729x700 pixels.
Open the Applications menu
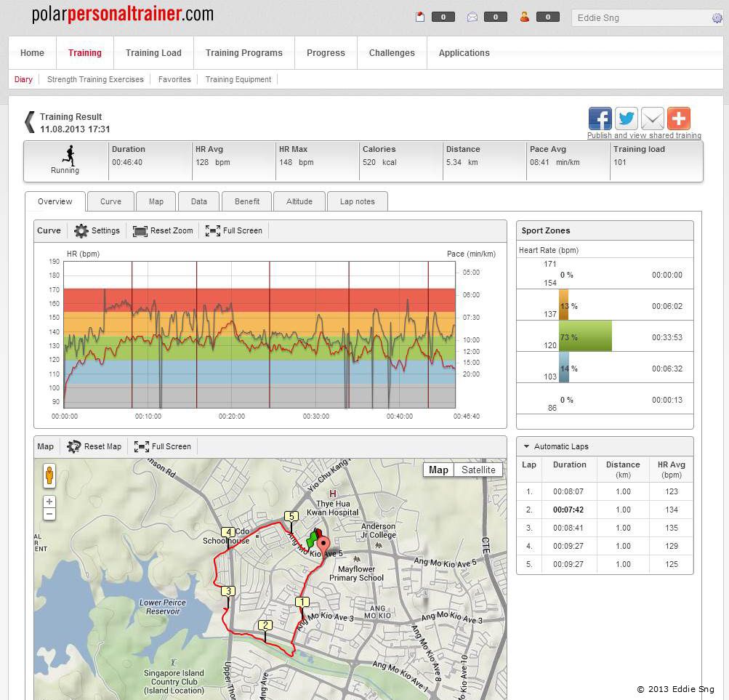coord(464,53)
